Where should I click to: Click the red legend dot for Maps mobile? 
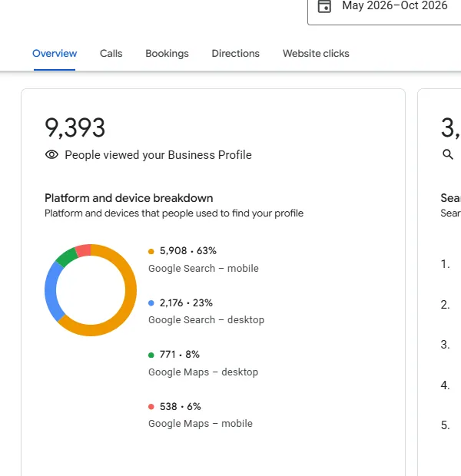tap(151, 407)
